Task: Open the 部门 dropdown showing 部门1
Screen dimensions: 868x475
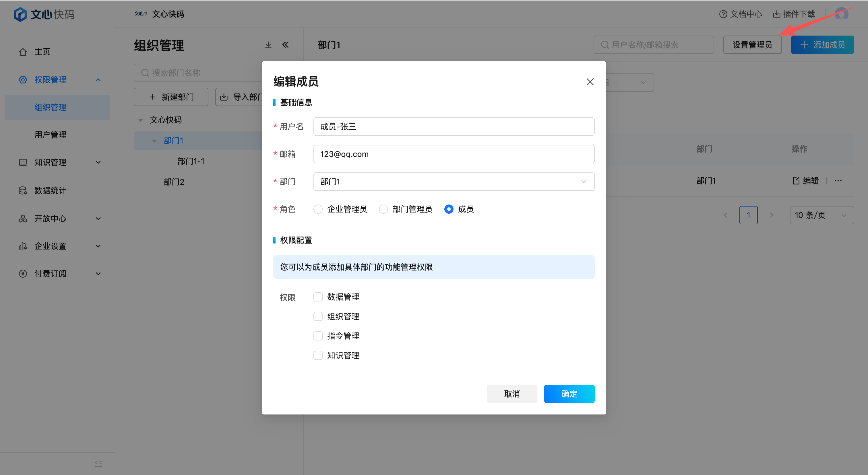Action: tap(454, 182)
